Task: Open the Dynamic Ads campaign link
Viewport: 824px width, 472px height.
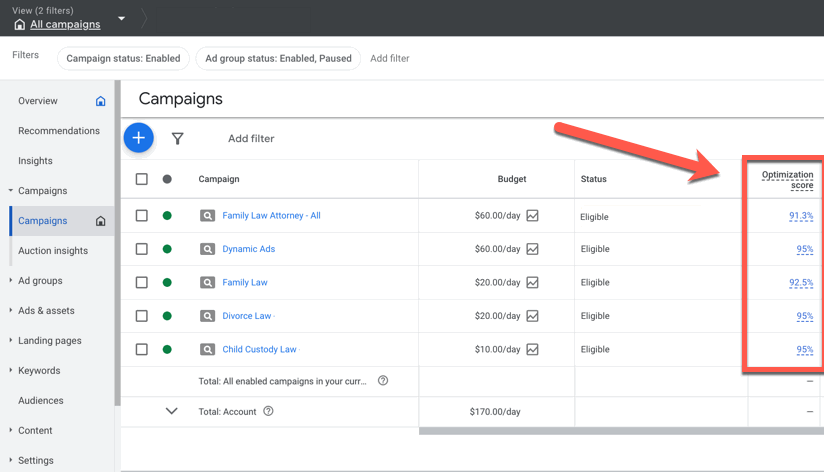Action: (249, 249)
